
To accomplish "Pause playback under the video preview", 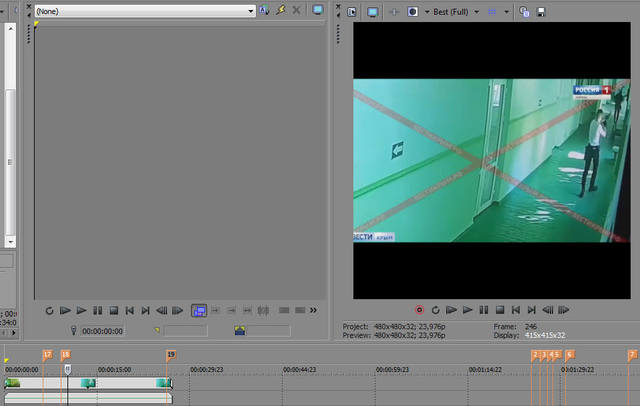I will coord(484,310).
